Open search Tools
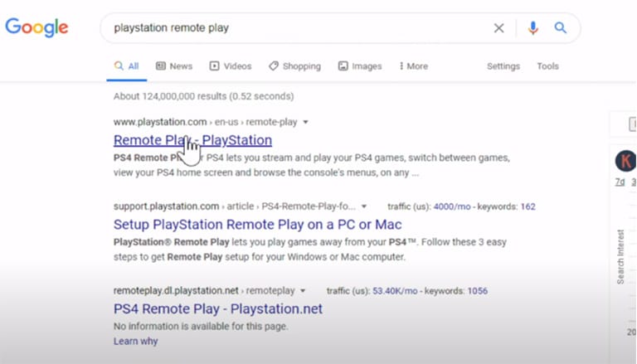637x364 pixels. (x=547, y=66)
